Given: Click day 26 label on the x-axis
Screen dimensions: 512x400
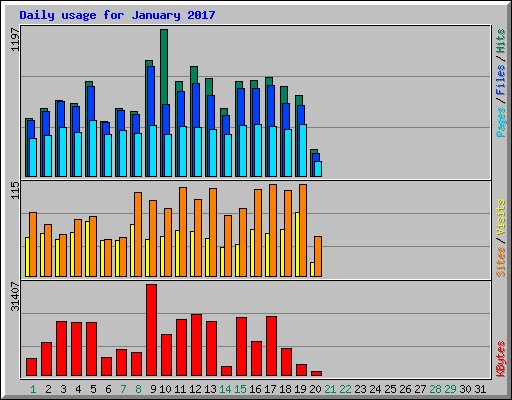Looking at the screenshot, I should (405, 389).
